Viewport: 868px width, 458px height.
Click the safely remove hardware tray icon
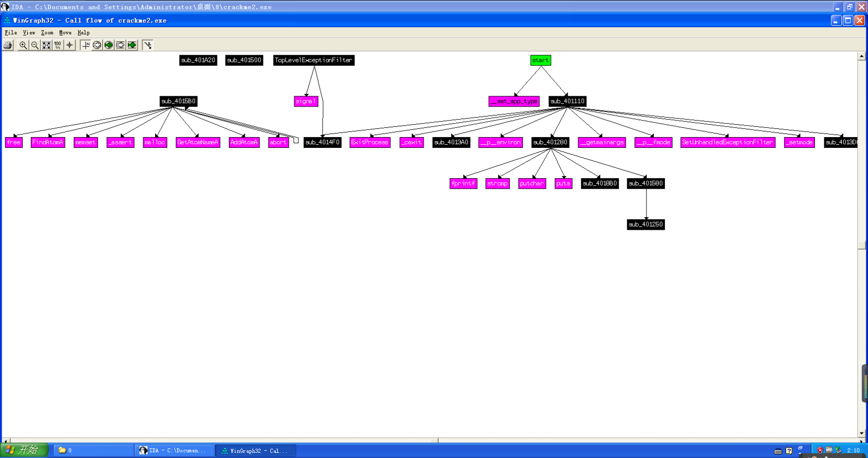tap(838, 450)
